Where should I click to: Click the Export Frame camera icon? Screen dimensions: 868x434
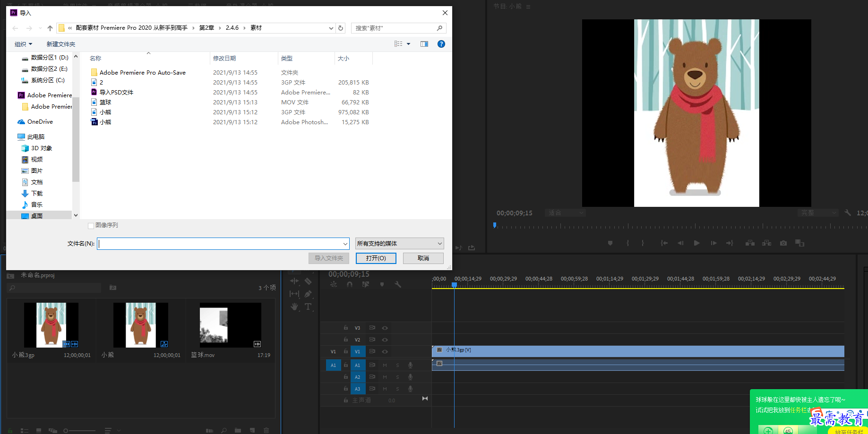[783, 243]
